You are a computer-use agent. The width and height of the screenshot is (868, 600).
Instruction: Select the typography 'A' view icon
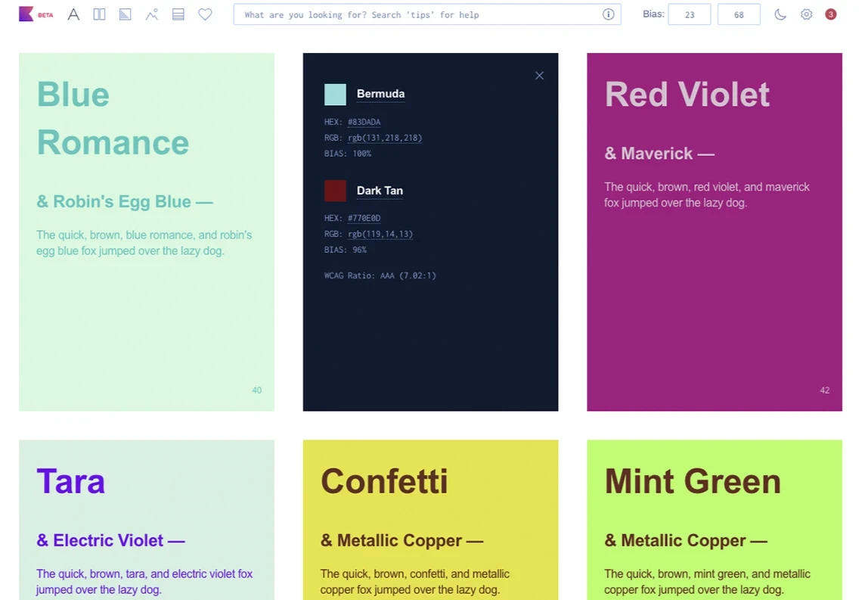point(73,14)
